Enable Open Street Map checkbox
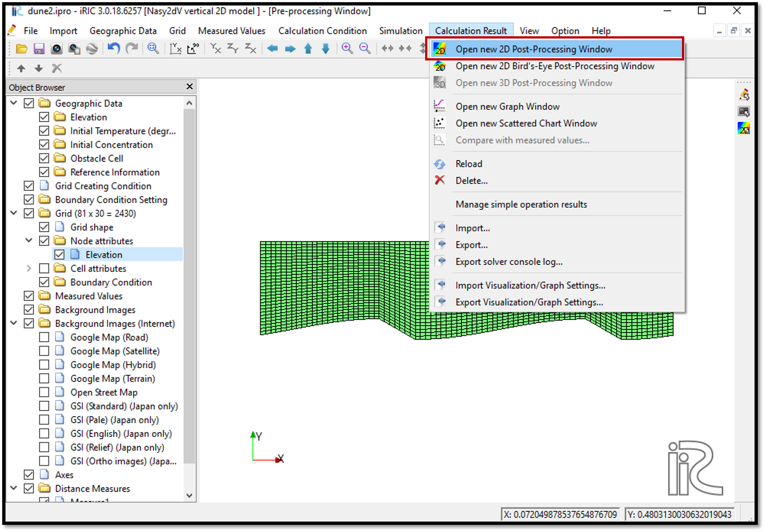 coord(45,392)
